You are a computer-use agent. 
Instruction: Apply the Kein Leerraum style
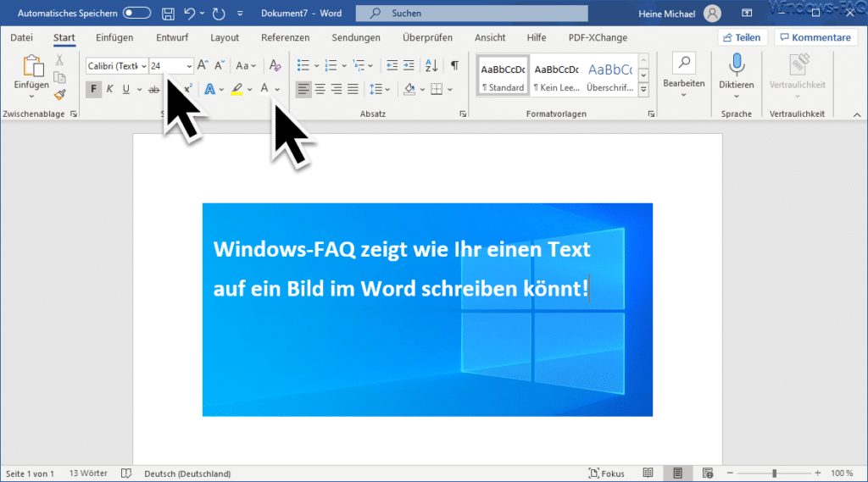click(556, 75)
